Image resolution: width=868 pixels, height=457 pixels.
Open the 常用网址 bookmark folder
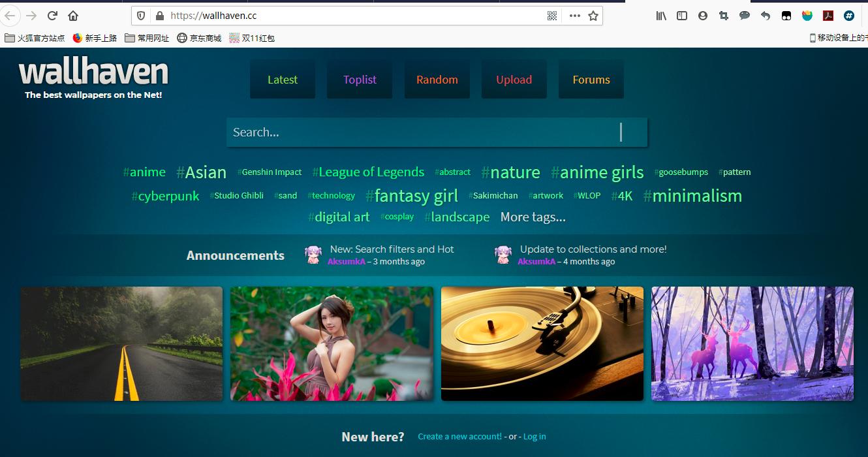pos(147,38)
